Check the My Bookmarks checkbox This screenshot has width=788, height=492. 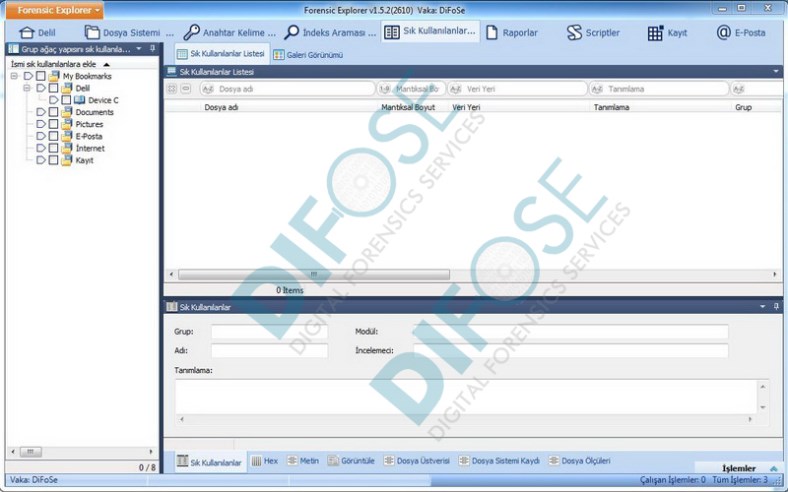(x=41, y=76)
